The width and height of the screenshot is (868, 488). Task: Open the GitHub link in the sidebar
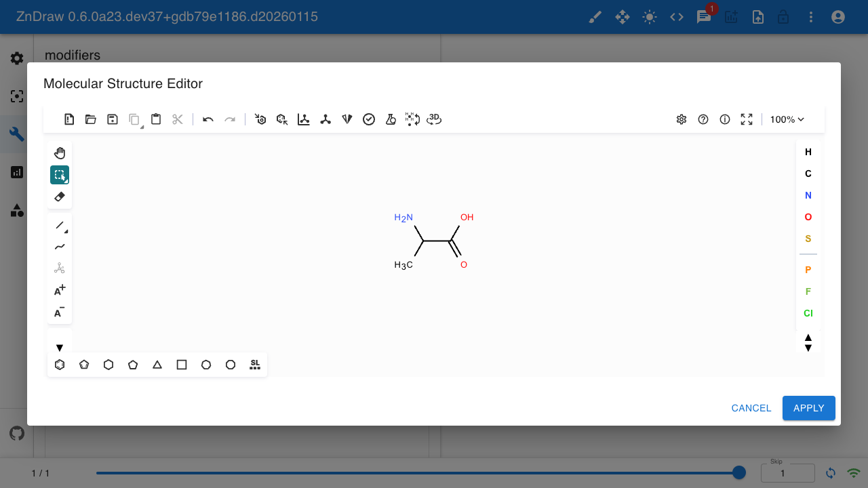coord(17,432)
